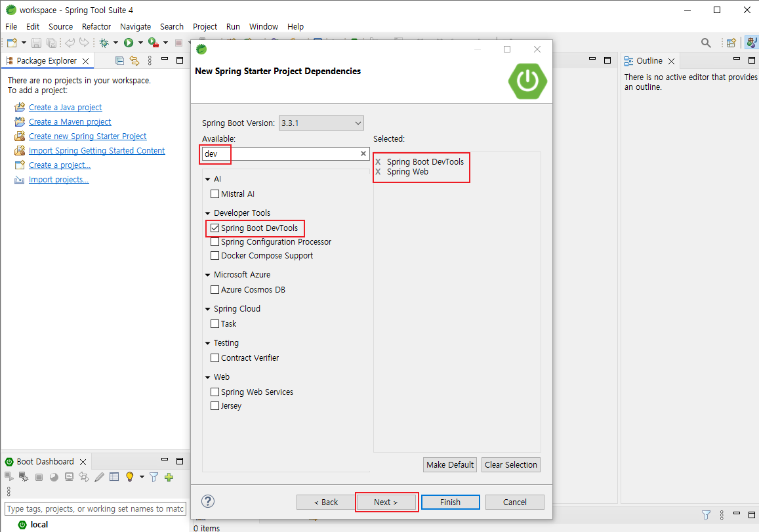This screenshot has width=759, height=532.
Task: Collapse the Microsoft Azure category
Action: point(208,275)
